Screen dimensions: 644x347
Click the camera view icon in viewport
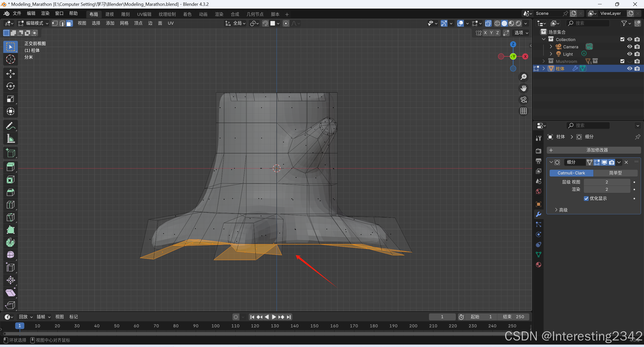[x=523, y=100]
